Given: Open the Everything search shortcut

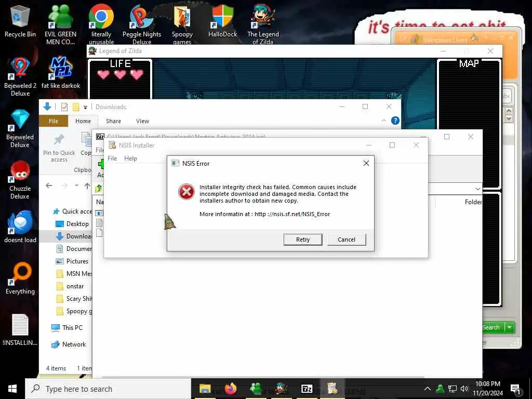Looking at the screenshot, I should pos(20,278).
